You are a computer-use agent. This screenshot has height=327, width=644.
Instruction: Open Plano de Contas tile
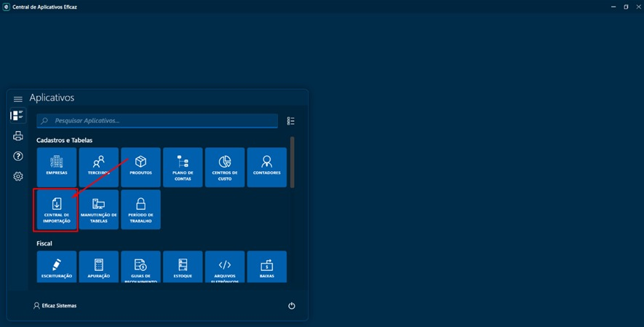pos(183,167)
